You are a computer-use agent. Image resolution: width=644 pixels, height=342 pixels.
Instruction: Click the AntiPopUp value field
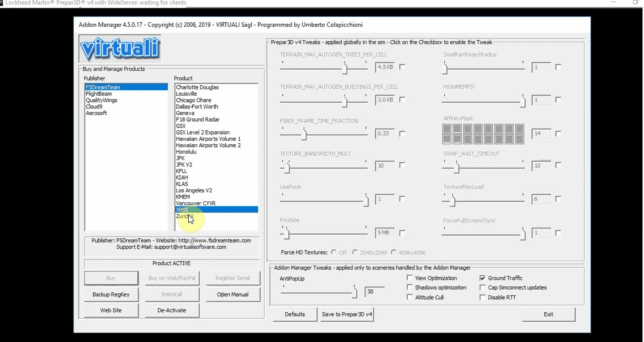[x=375, y=292]
